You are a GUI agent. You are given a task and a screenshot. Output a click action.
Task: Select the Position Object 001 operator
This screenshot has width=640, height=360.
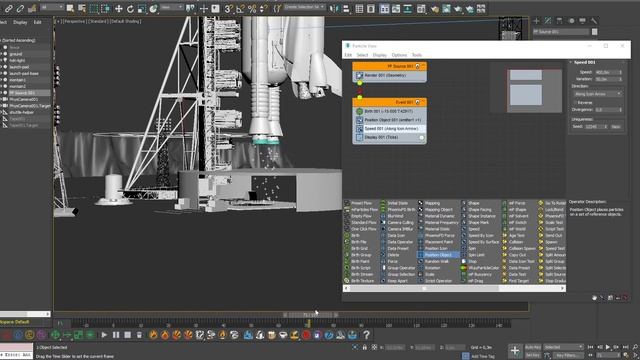pyautogui.click(x=389, y=120)
